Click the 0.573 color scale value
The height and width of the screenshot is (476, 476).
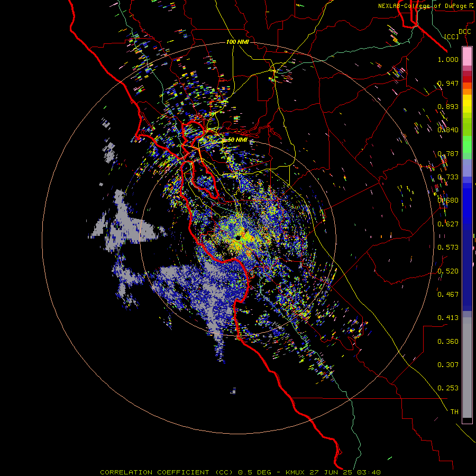(x=448, y=247)
